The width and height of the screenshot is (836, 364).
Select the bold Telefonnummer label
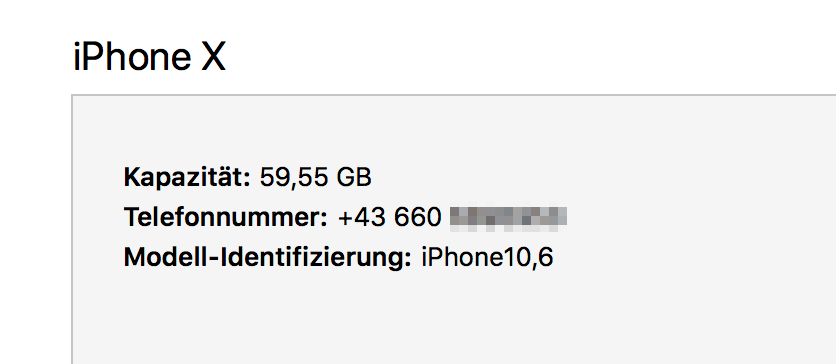226,217
